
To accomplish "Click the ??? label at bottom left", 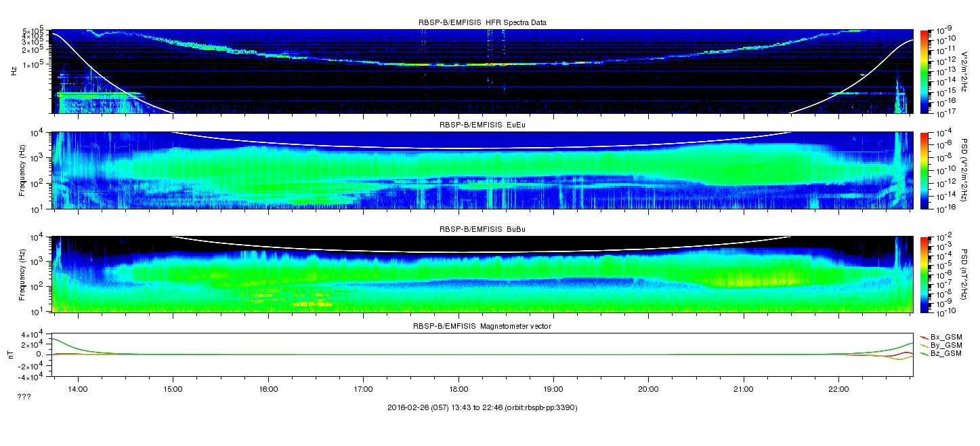I will click(24, 397).
